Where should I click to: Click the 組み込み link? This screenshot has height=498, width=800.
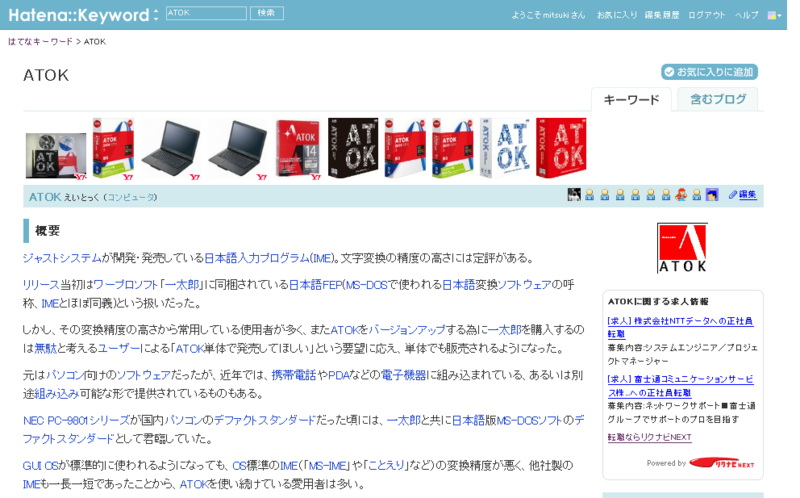pyautogui.click(x=56, y=393)
